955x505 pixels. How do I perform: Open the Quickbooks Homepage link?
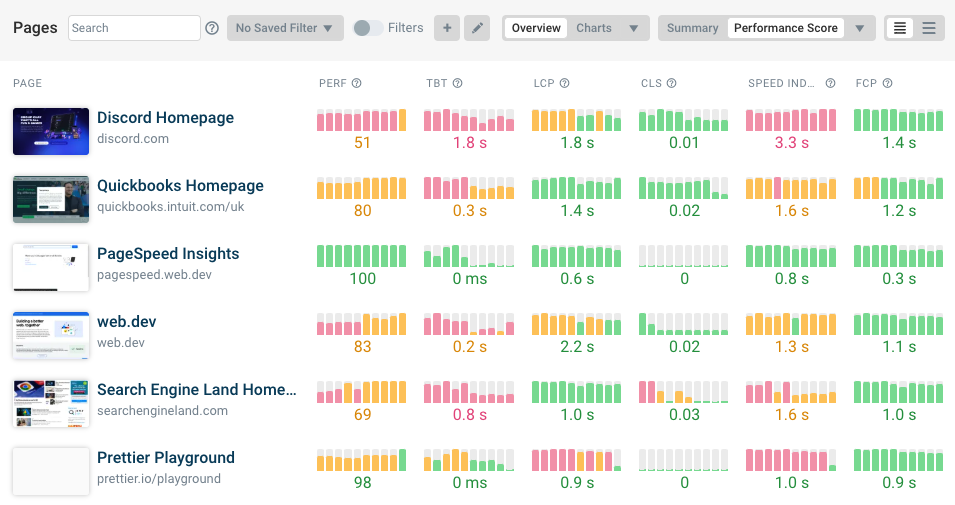coord(180,186)
